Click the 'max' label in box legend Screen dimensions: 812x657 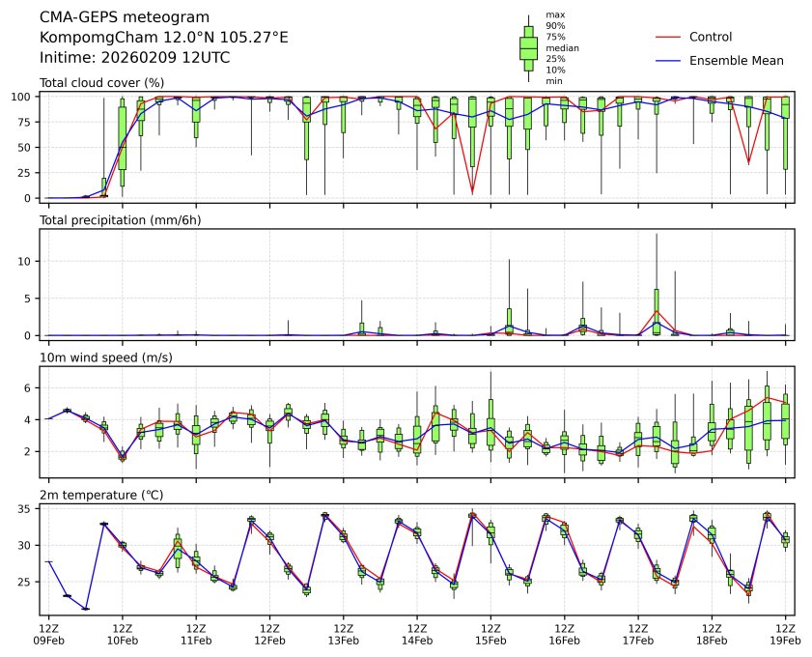[553, 15]
